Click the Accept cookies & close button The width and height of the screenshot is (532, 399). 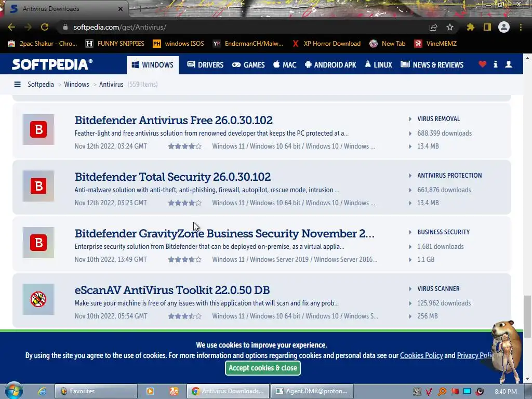(x=263, y=368)
